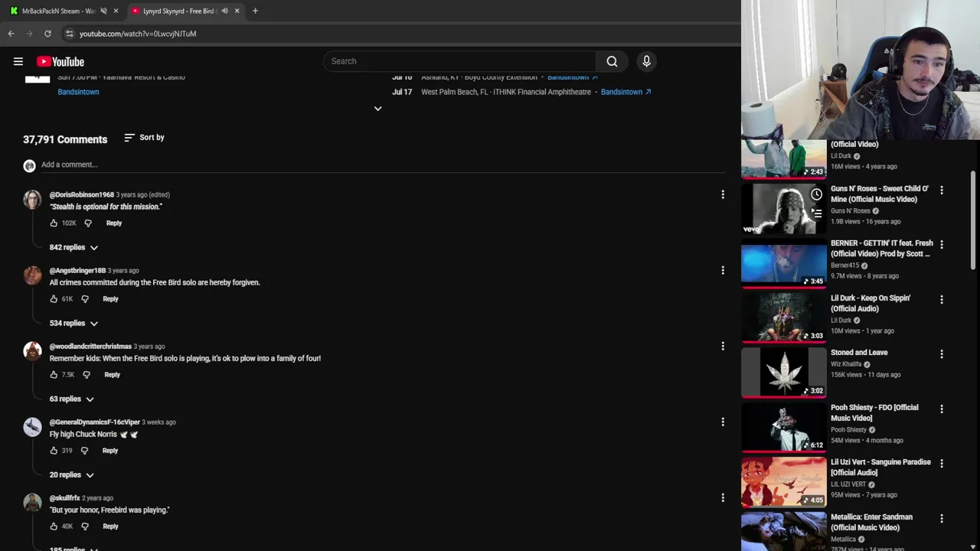This screenshot has width=980, height=551.
Task: Close the MrBackPackN Stream tab
Action: tap(116, 11)
